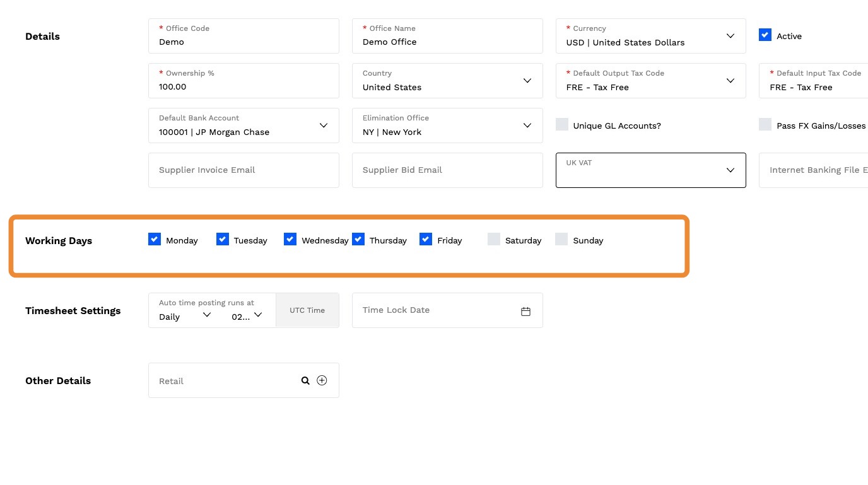This screenshot has height=485, width=868.
Task: Click the Ownership % field
Action: tap(243, 86)
